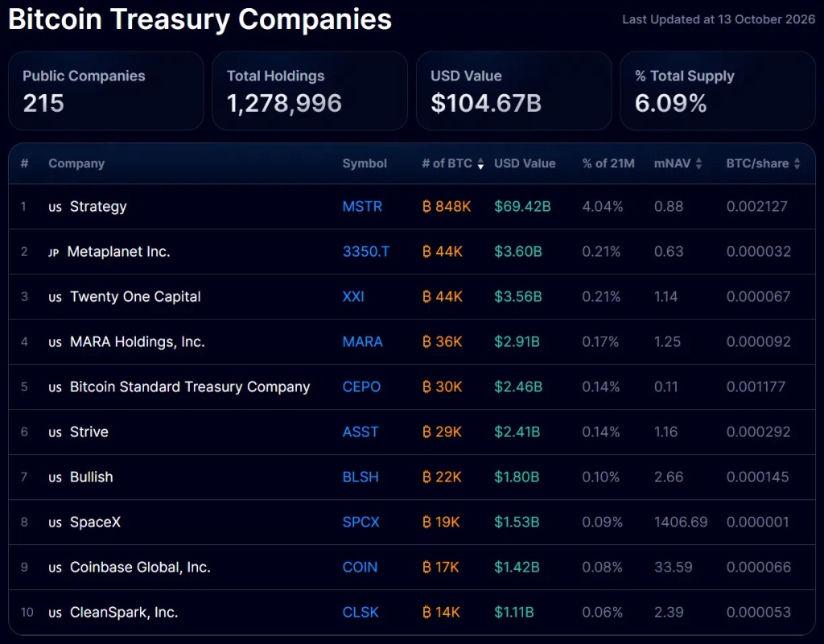Click the SPCX symbol link

[x=361, y=522]
